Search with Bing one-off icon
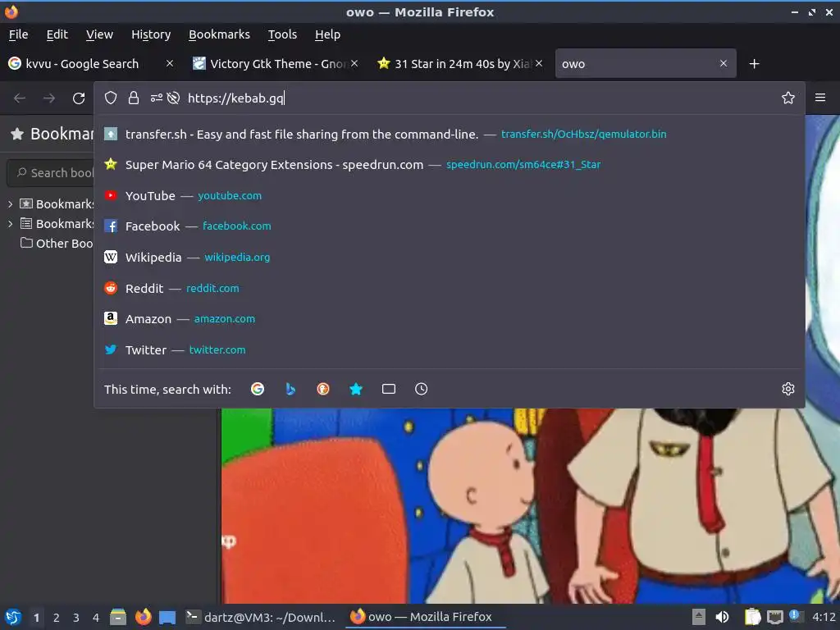The width and height of the screenshot is (840, 630). 290,389
